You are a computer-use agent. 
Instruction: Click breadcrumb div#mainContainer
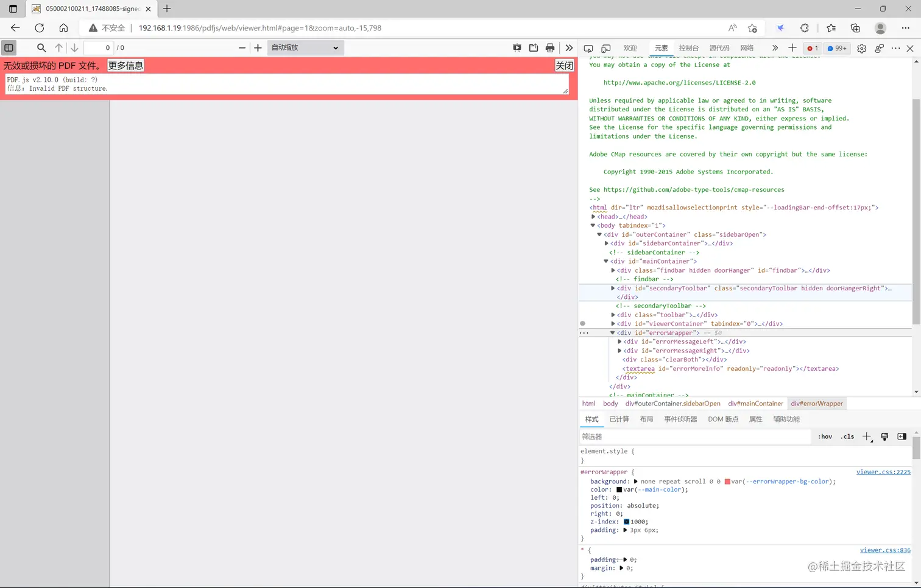click(x=755, y=404)
